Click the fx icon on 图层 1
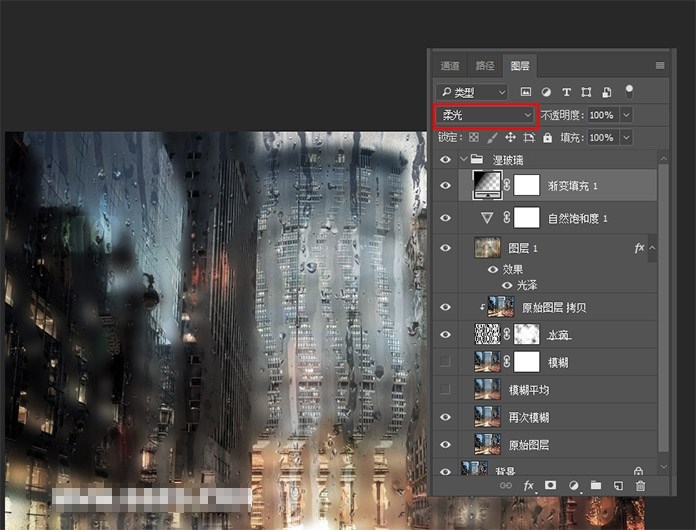This screenshot has width=696, height=530. (639, 248)
